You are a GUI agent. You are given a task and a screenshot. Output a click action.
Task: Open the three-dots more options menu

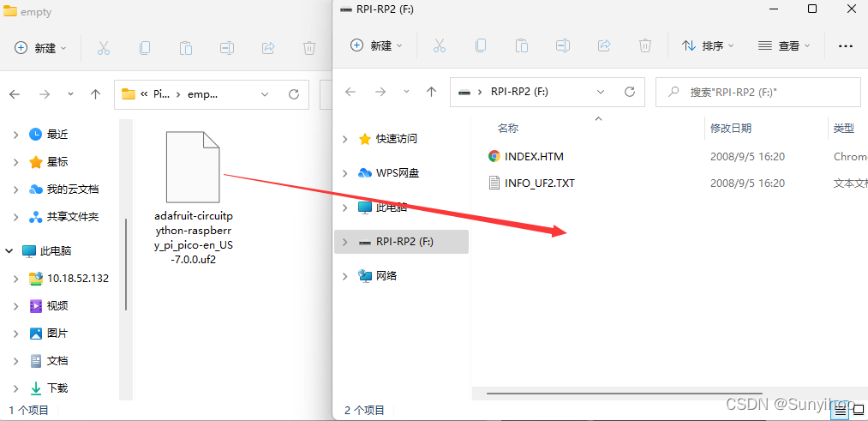(x=846, y=46)
